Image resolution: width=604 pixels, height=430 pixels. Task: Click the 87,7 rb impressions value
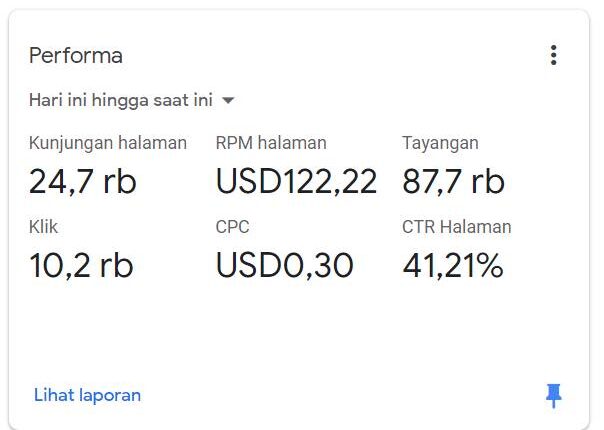point(453,181)
